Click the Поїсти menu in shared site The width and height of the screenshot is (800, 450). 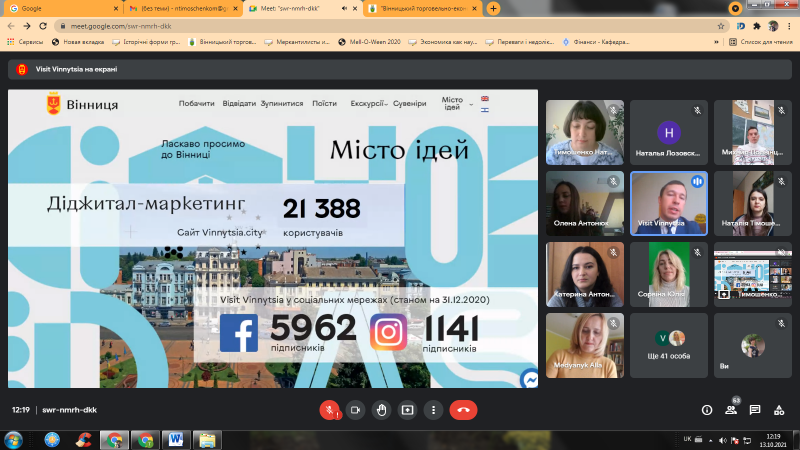(324, 103)
